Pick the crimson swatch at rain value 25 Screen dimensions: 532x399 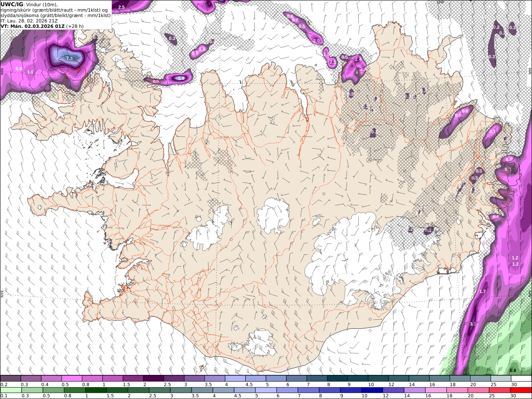[x=500, y=390]
